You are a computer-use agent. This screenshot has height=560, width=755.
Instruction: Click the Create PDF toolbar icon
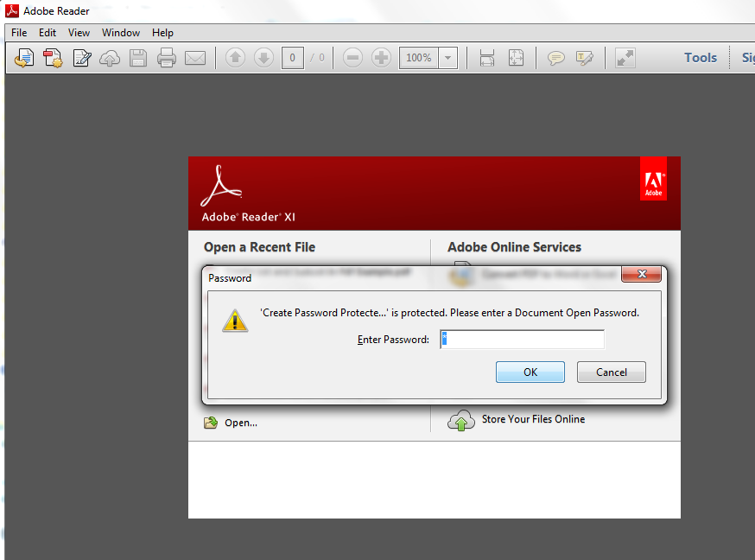pyautogui.click(x=53, y=58)
